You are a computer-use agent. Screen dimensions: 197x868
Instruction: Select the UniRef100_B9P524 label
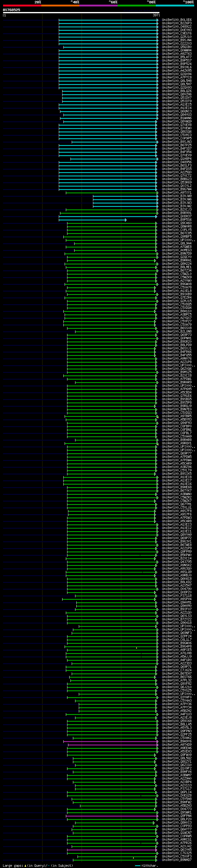click(177, 64)
